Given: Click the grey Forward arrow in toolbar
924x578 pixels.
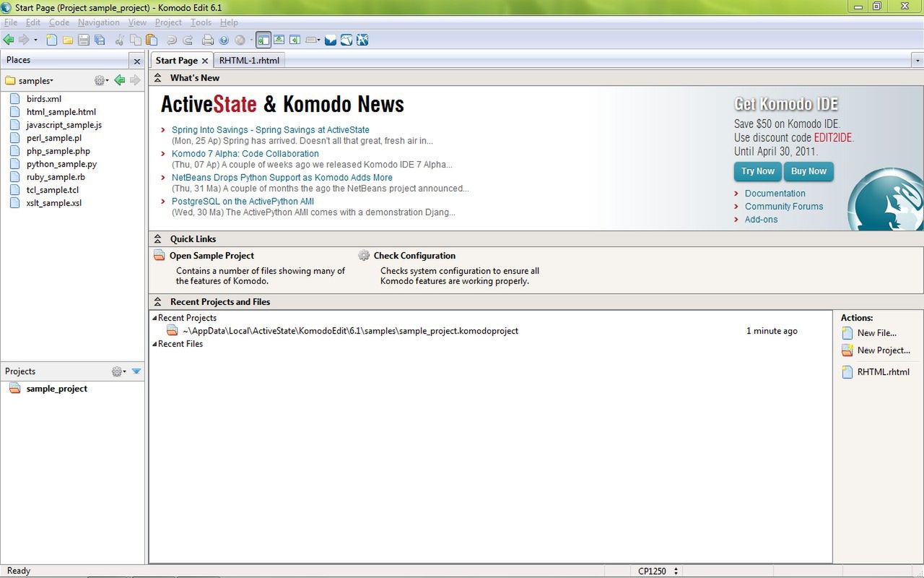Looking at the screenshot, I should pyautogui.click(x=24, y=40).
